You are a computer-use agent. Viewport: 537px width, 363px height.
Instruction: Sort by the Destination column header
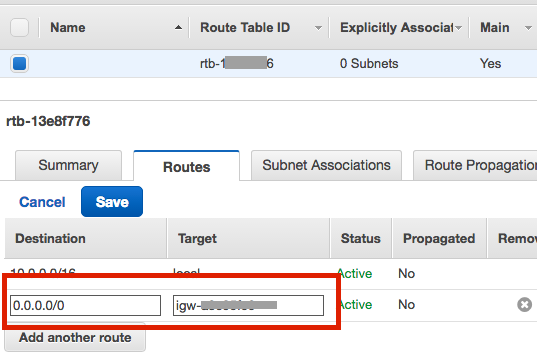(50, 238)
